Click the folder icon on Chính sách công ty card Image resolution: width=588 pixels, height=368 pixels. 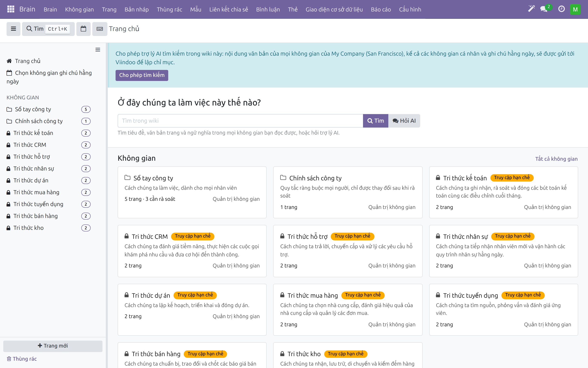pos(283,177)
